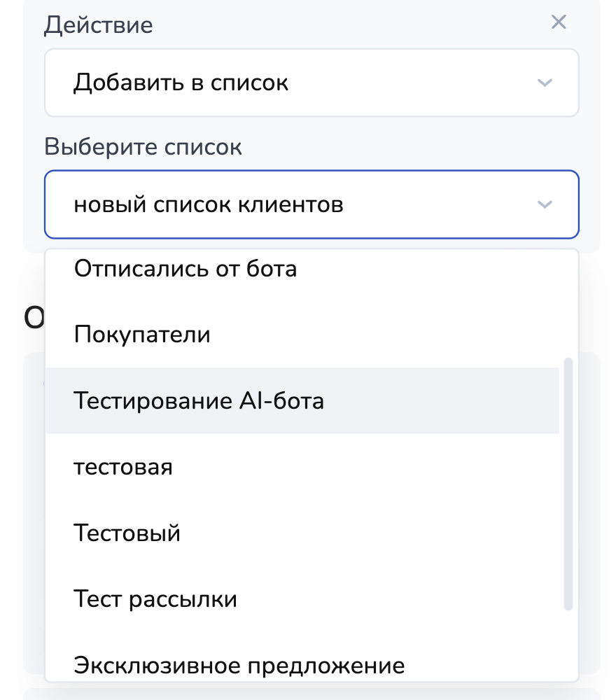The width and height of the screenshot is (616, 700).
Task: Select 'Тест рассылки' in the dropdown list
Action: (x=155, y=600)
